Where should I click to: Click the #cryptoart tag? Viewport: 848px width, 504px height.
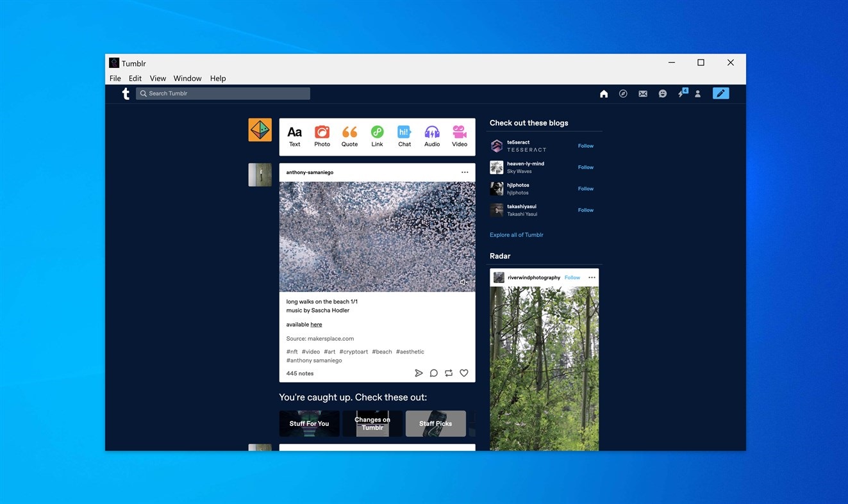[x=354, y=352]
